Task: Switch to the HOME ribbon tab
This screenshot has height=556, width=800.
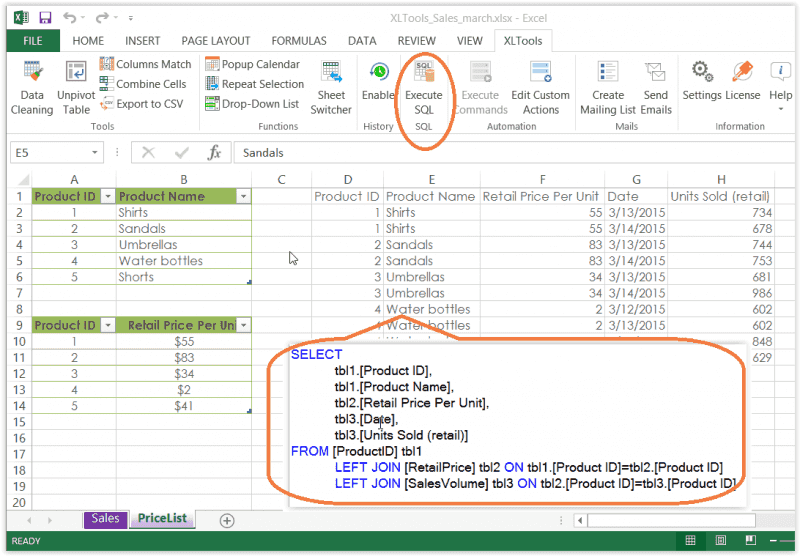Action: [x=88, y=41]
